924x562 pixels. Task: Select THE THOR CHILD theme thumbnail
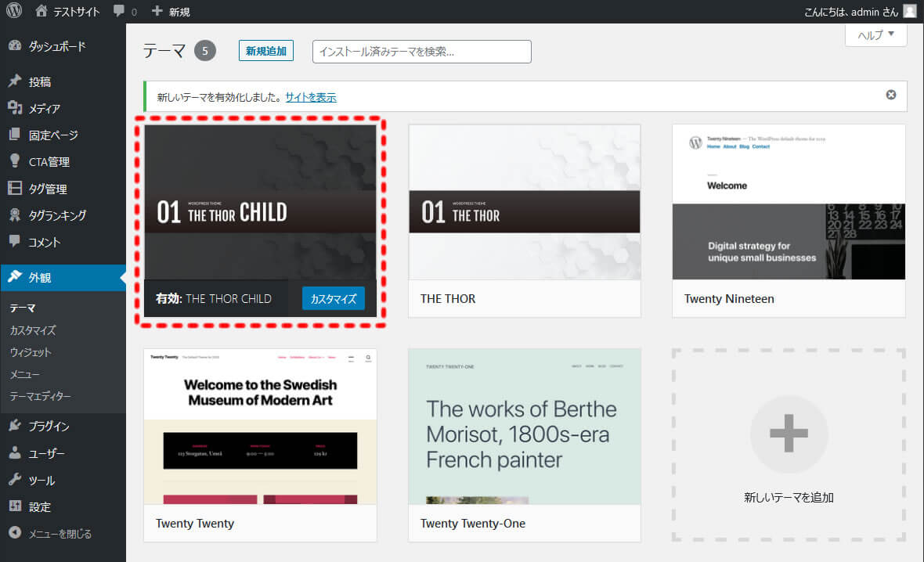click(x=260, y=202)
